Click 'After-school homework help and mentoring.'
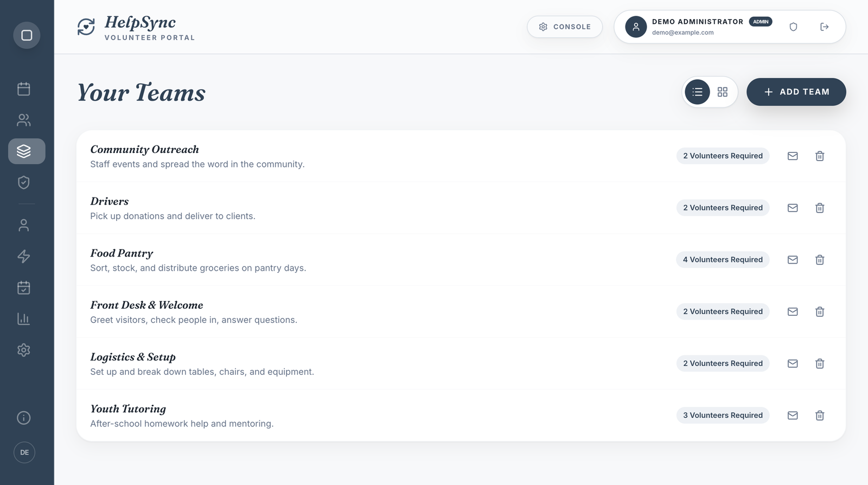 (x=182, y=424)
